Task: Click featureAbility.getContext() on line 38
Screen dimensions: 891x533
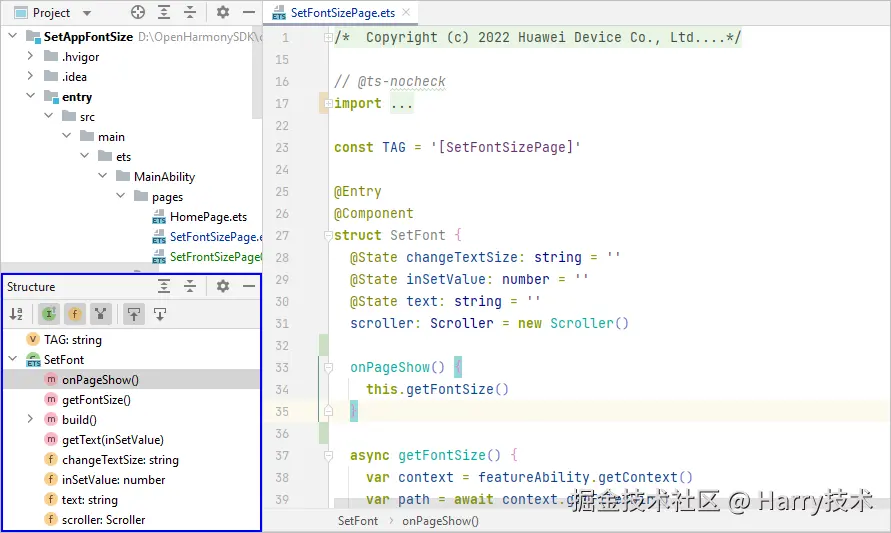Action: [585, 477]
